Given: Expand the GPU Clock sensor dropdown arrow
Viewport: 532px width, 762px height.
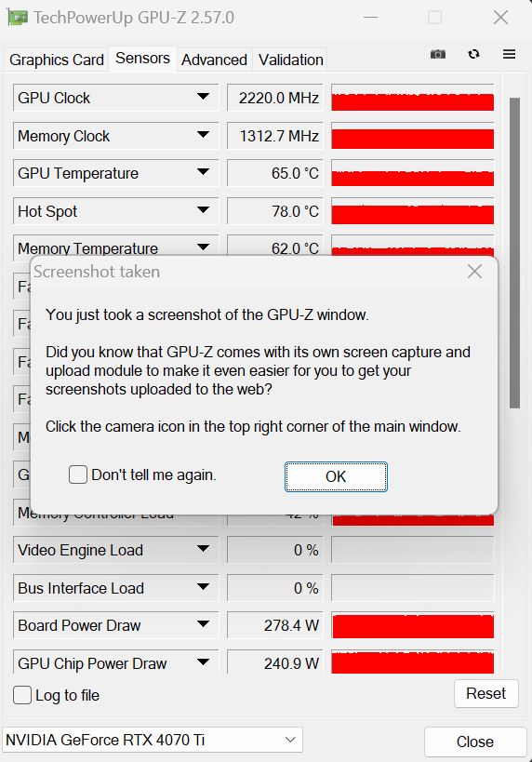Looking at the screenshot, I should (203, 97).
